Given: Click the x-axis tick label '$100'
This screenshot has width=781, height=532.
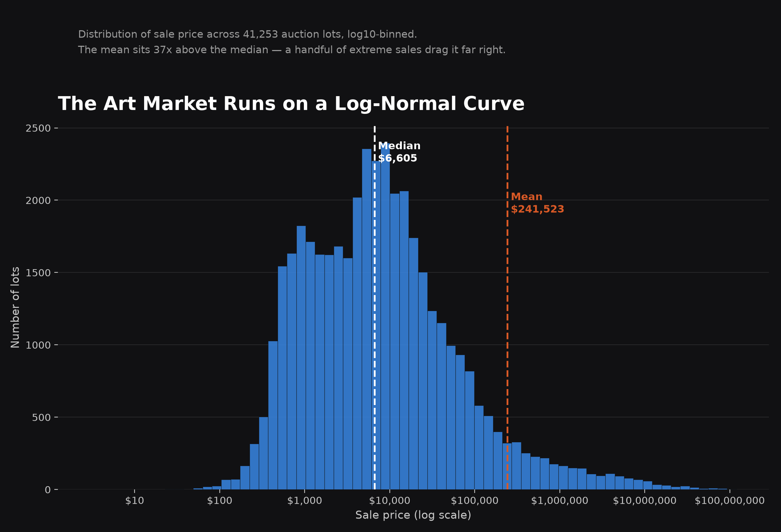Looking at the screenshot, I should [219, 501].
